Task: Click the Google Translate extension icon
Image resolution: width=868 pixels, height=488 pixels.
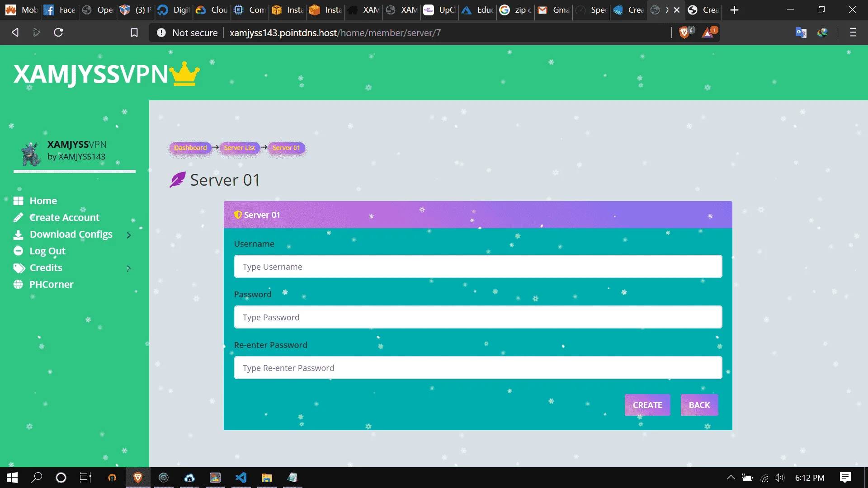Action: [801, 33]
